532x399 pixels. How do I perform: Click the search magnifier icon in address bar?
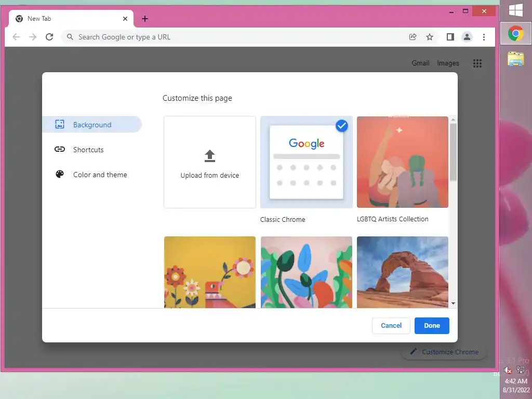coord(70,37)
